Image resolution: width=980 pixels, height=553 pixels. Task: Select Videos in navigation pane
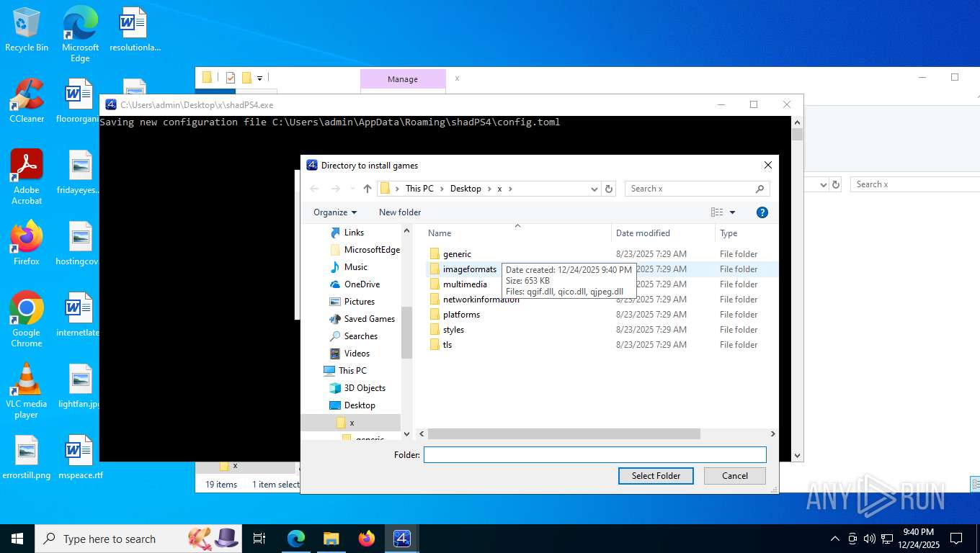(x=357, y=354)
